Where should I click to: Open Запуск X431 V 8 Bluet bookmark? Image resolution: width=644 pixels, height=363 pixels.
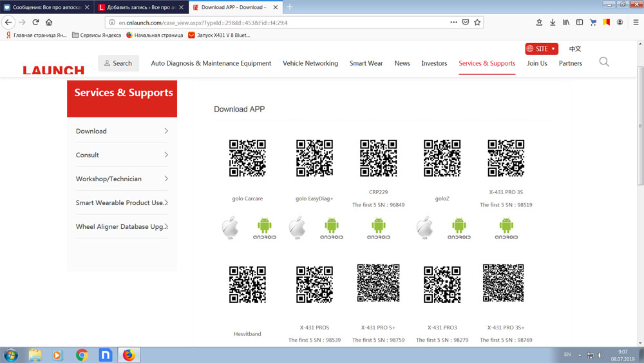click(219, 35)
